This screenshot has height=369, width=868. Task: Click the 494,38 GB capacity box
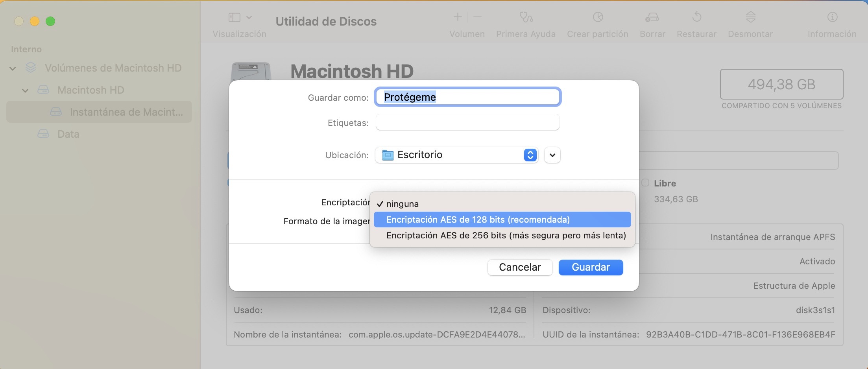pyautogui.click(x=781, y=84)
